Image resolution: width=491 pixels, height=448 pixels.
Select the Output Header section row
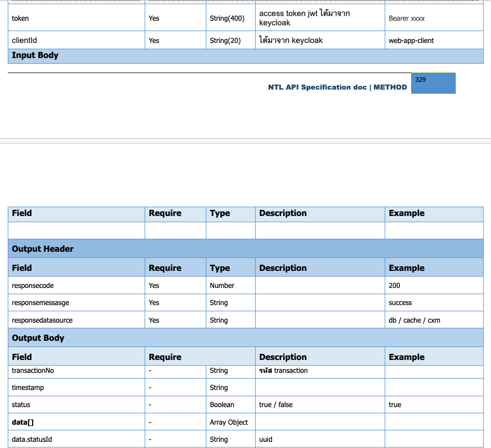43,249
